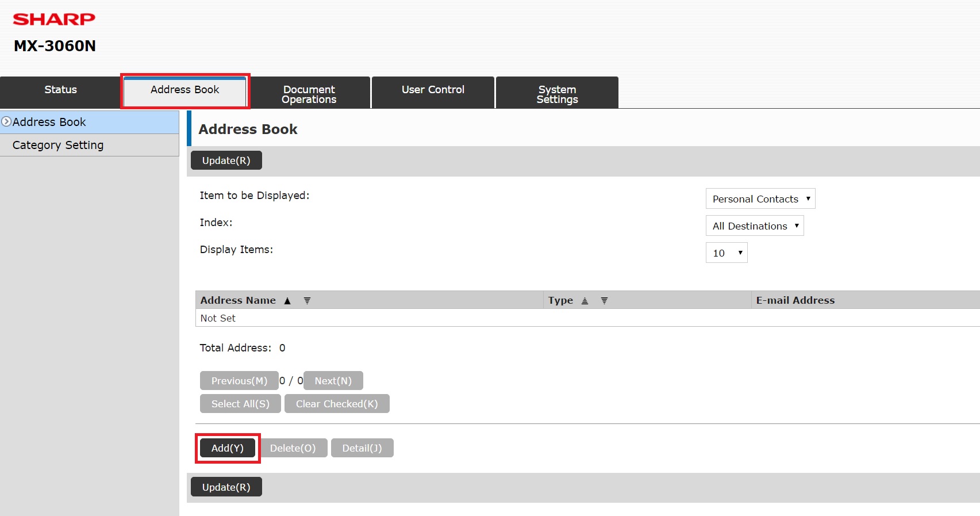Click the Clear Checked(K) button

click(x=337, y=404)
